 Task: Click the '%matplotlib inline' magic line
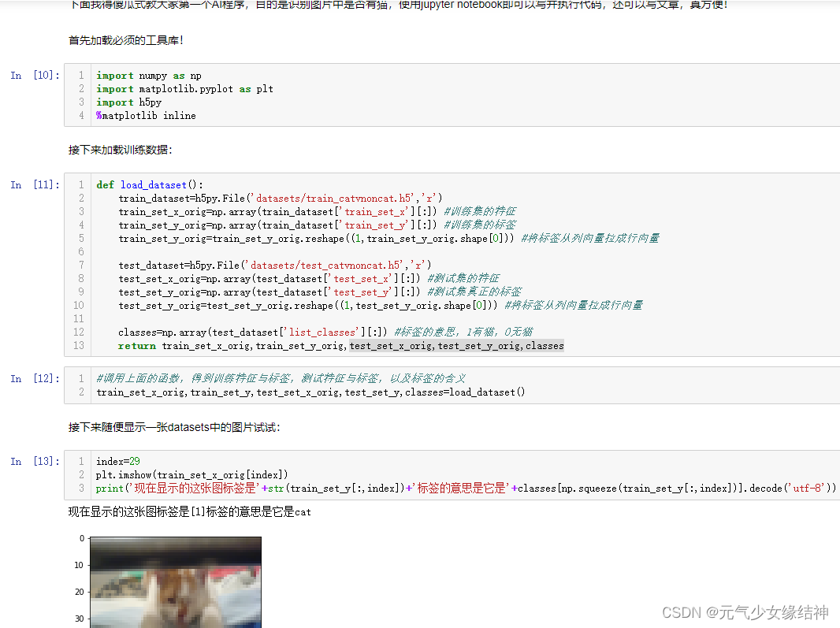coord(147,116)
